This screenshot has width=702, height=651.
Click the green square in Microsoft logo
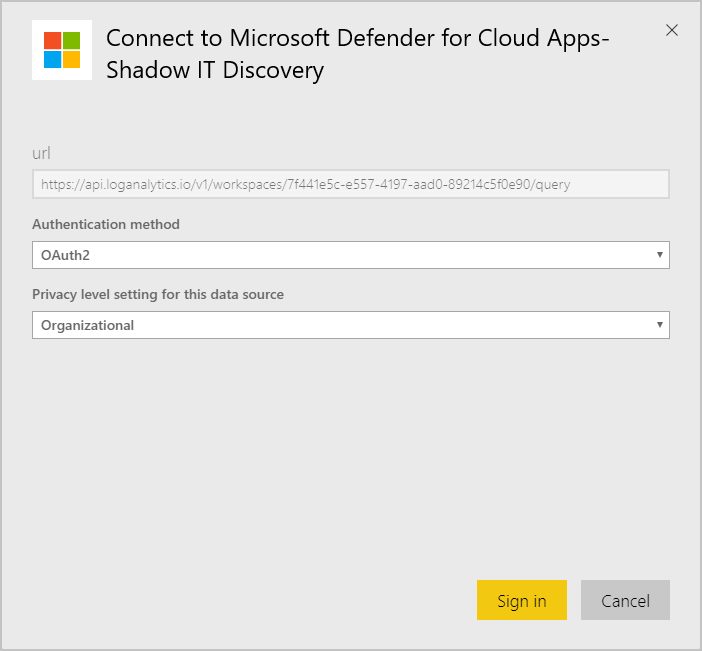[72, 40]
